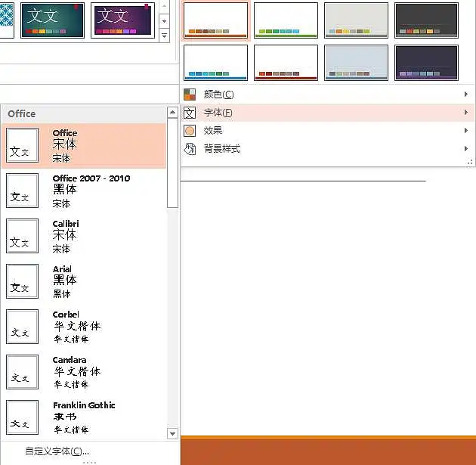This screenshot has width=476, height=465.
Task: Apply the white variant with green swatches
Action: click(x=286, y=20)
